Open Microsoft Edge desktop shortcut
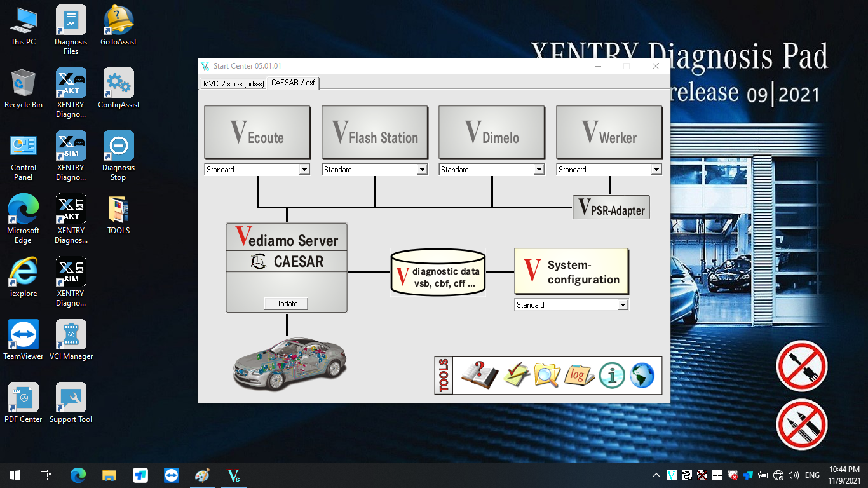This screenshot has width=868, height=488. [x=24, y=219]
